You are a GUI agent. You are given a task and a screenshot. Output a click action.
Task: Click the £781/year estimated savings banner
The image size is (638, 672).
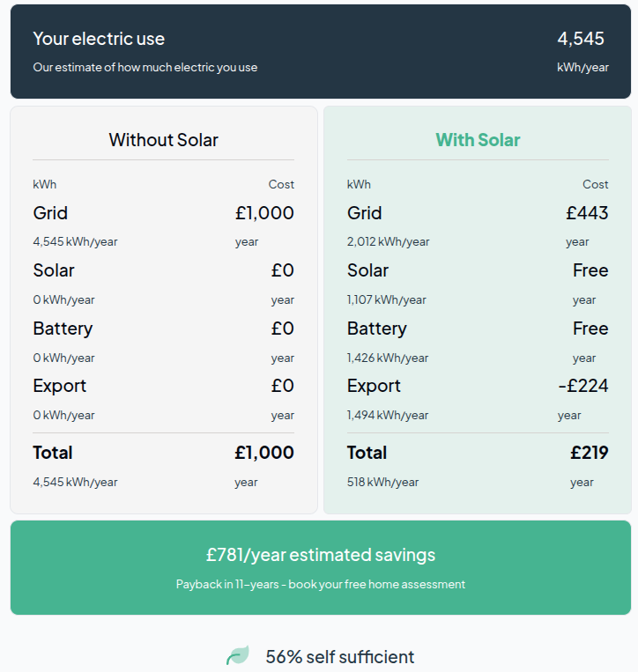pyautogui.click(x=321, y=568)
